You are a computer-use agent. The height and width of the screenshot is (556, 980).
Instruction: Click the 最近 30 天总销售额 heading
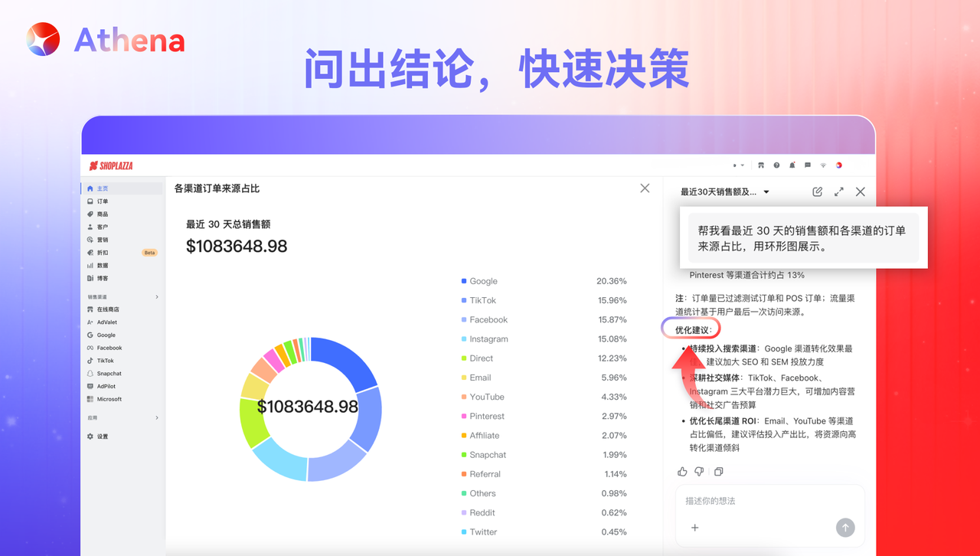[x=228, y=224]
